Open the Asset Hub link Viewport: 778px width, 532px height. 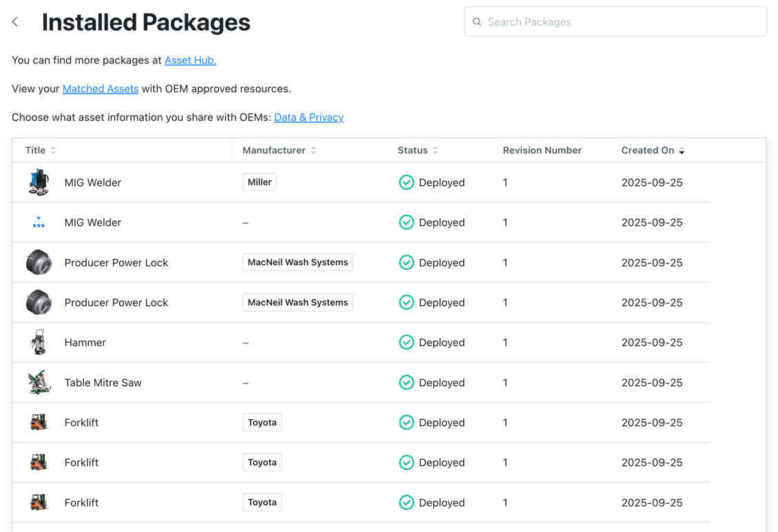click(191, 61)
